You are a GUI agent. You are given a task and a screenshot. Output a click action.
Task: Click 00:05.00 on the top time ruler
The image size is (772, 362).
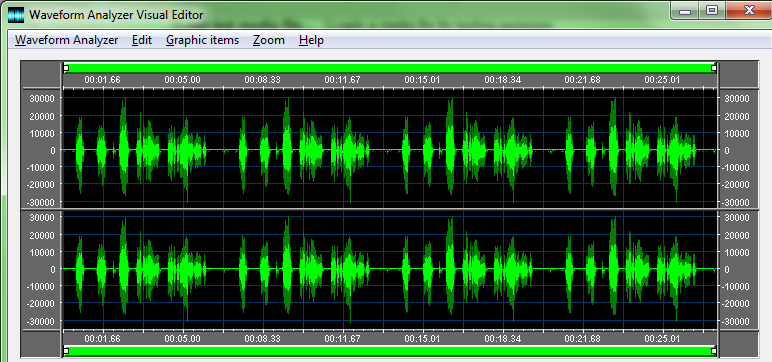tap(182, 79)
